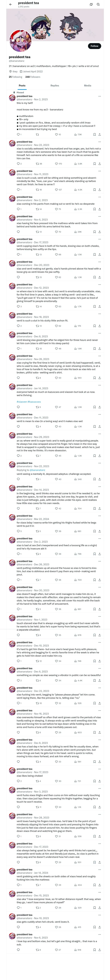Like the Dec 14, 2023 post

point(57,509)
